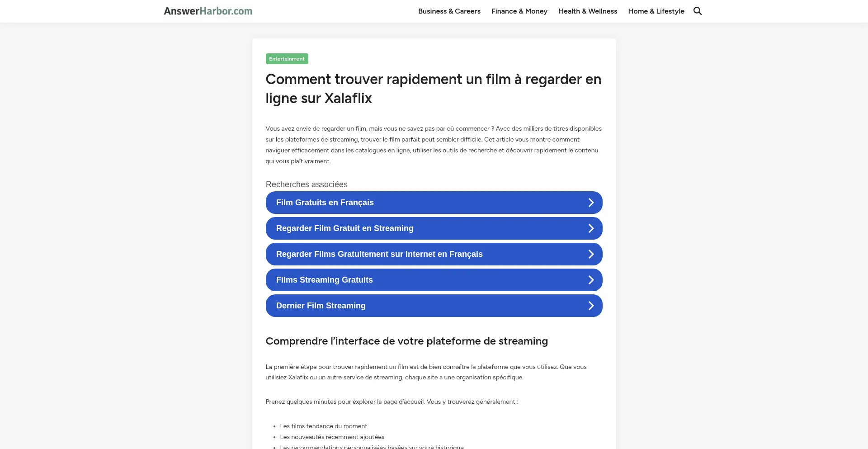868x449 pixels.
Task: Open the search magnifier icon
Action: (698, 11)
